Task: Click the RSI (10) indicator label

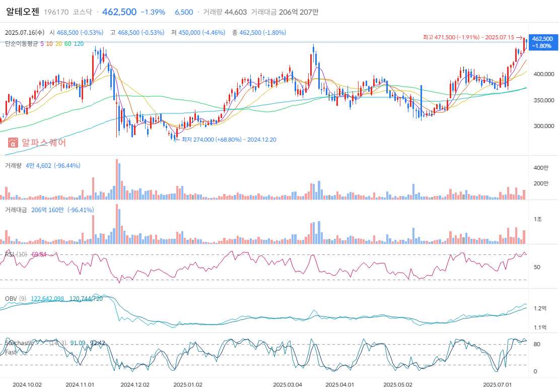Action: coord(16,254)
